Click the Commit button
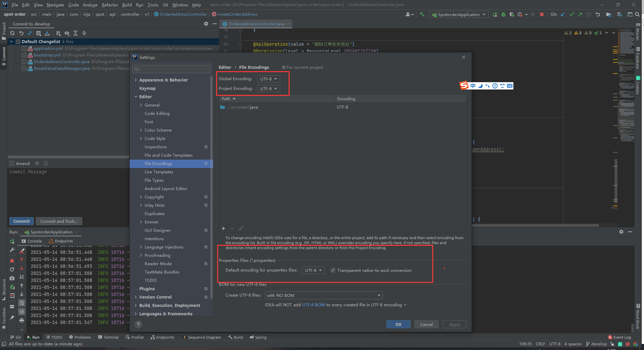The width and height of the screenshot is (644, 350). pyautogui.click(x=22, y=221)
